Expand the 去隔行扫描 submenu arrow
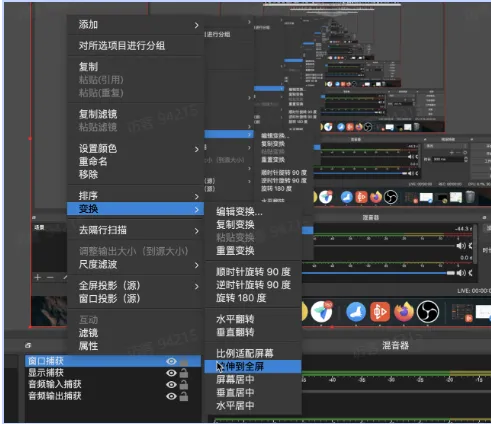 click(196, 231)
